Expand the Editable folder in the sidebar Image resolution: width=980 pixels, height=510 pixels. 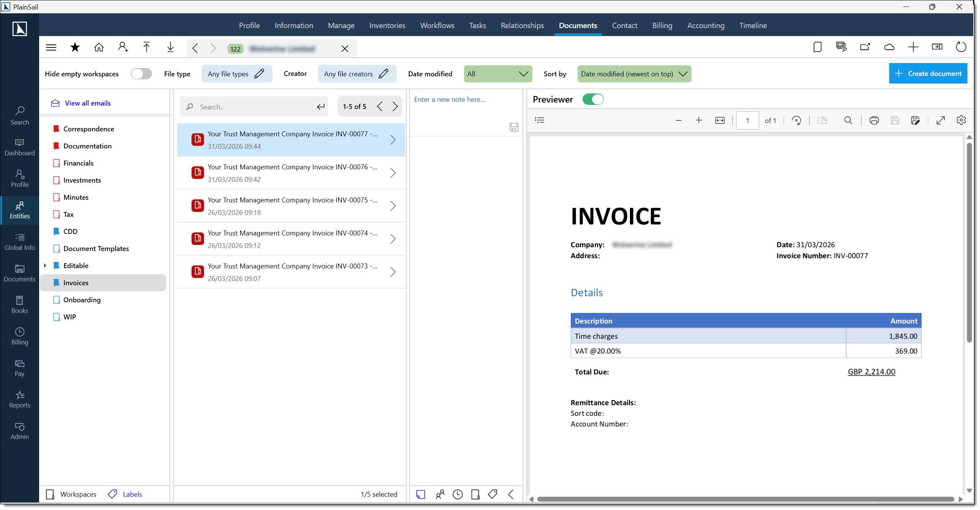tap(45, 265)
